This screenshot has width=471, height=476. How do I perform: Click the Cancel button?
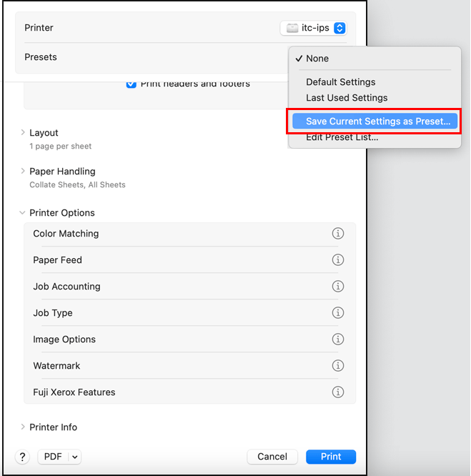pos(272,457)
